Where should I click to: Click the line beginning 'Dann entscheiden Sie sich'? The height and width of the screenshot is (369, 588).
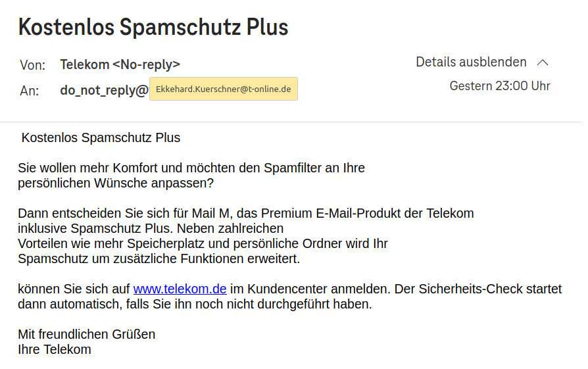tap(246, 213)
